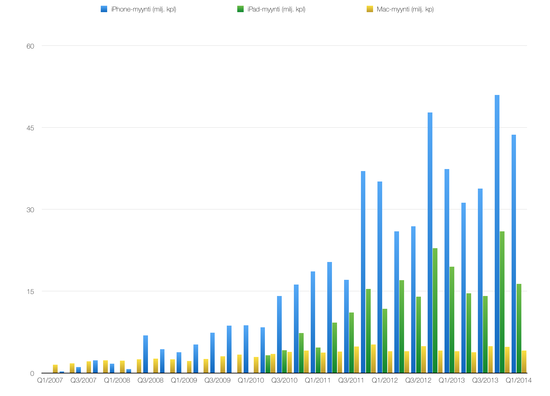
Task: Select the 'iPhone-myynti (milj. kpl)' legend label
Action: (143, 9)
